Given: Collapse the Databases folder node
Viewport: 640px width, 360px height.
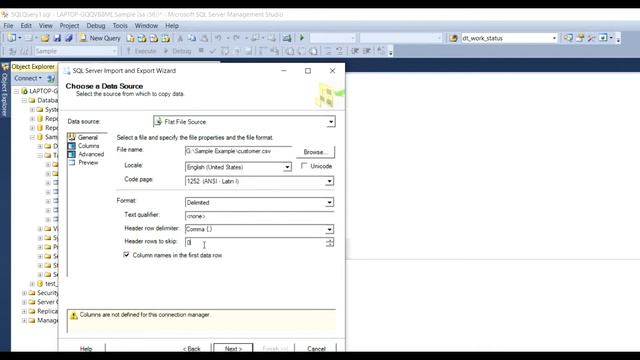Looking at the screenshot, I should point(24,100).
